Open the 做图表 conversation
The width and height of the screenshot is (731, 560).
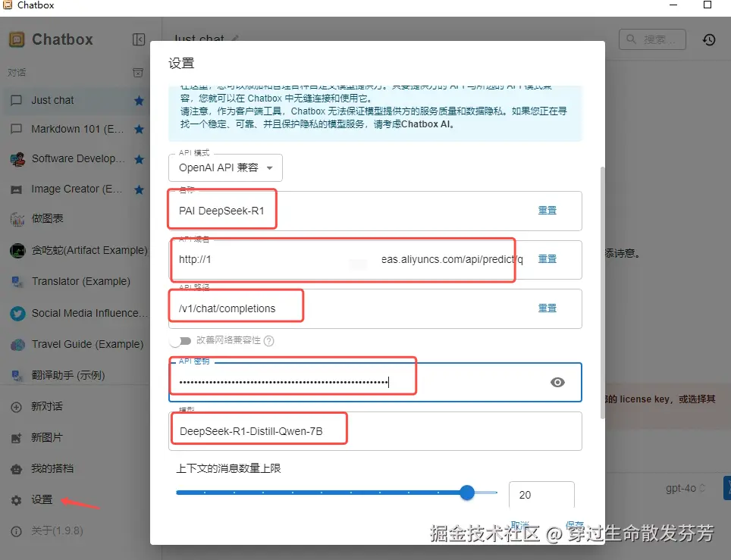click(77, 219)
